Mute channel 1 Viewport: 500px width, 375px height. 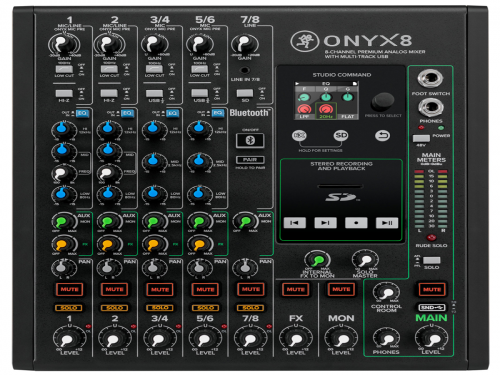click(x=69, y=289)
